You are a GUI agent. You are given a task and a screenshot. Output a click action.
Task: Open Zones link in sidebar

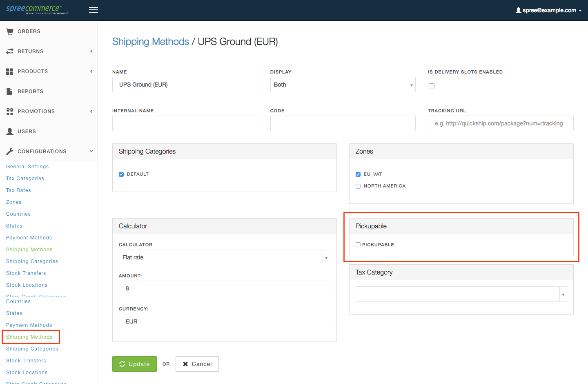coord(14,202)
